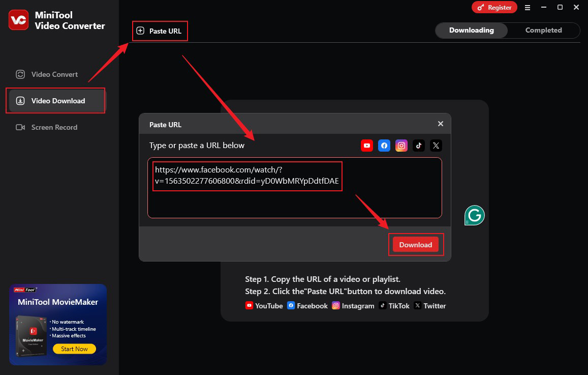Click the Video Download sidebar icon
588x375 pixels.
(20, 101)
